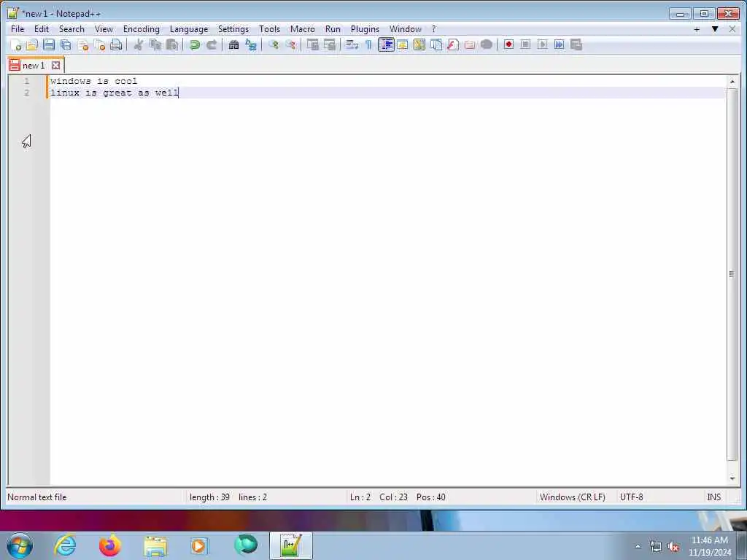This screenshot has width=747, height=560.
Task: Undo the last edit with green arrow
Action: point(194,45)
